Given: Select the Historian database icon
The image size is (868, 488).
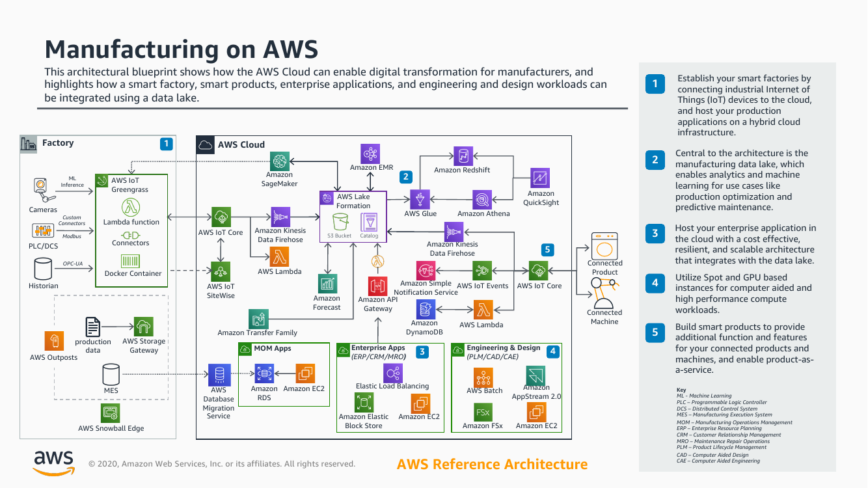Looking at the screenshot, I should [x=43, y=269].
